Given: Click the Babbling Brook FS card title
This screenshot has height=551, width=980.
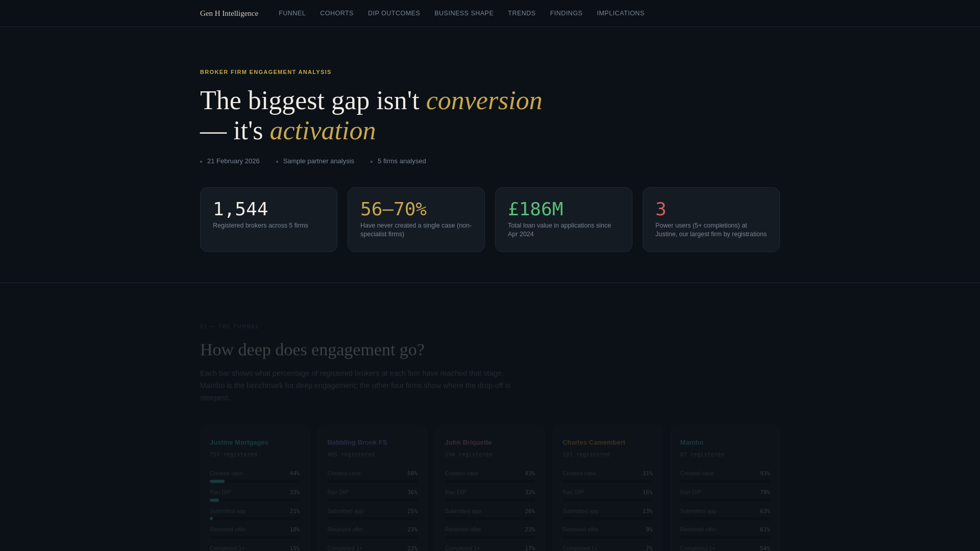Looking at the screenshot, I should coord(357,442).
